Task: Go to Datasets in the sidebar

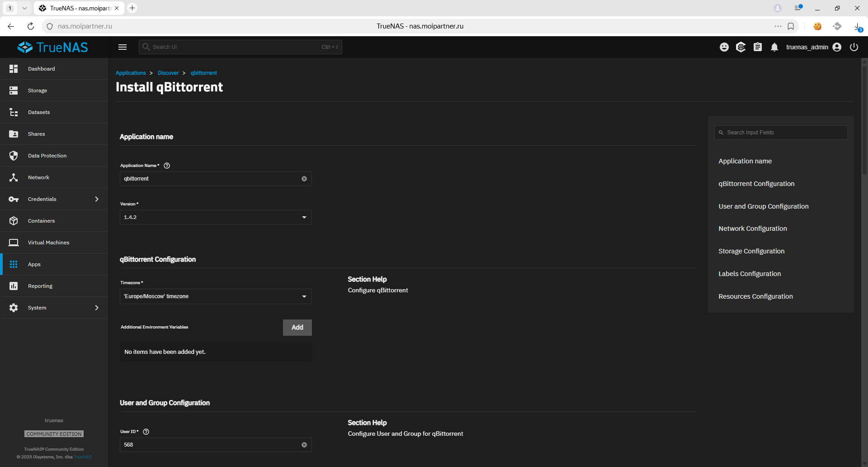Action: click(39, 112)
